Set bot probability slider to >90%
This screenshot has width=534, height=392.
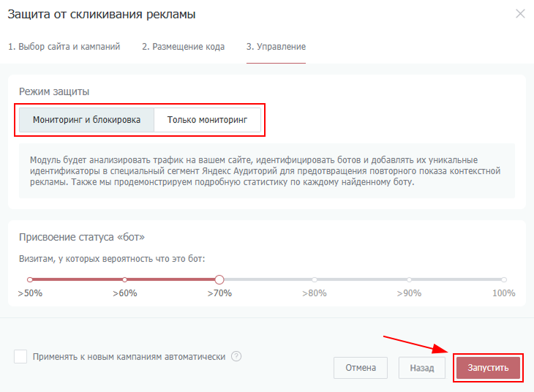click(409, 279)
